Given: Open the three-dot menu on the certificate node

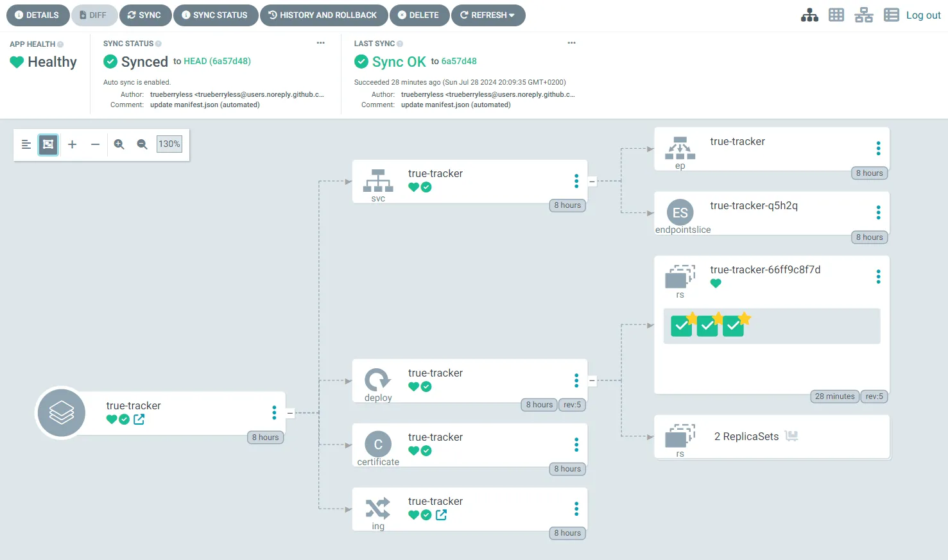Looking at the screenshot, I should click(x=576, y=444).
